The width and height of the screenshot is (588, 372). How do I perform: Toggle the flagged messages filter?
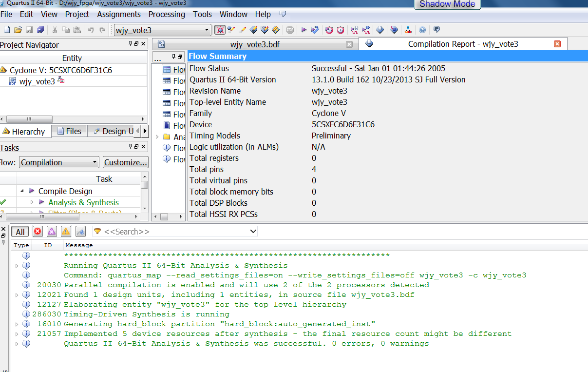pos(81,232)
